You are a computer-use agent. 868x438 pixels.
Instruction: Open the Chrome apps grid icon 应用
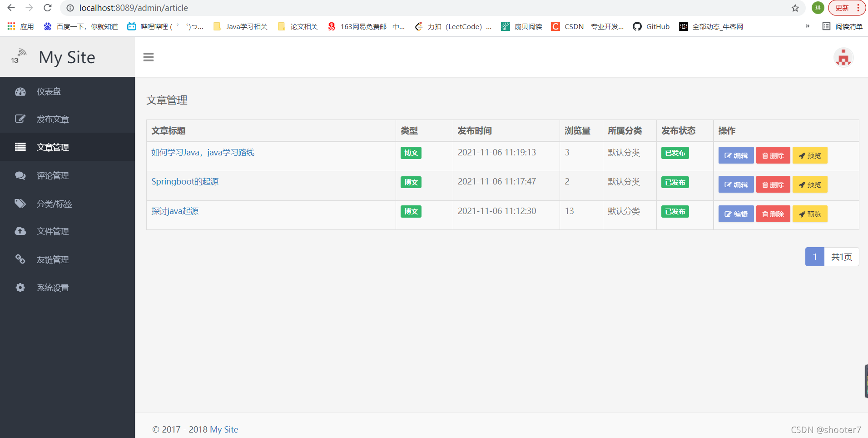coord(20,26)
